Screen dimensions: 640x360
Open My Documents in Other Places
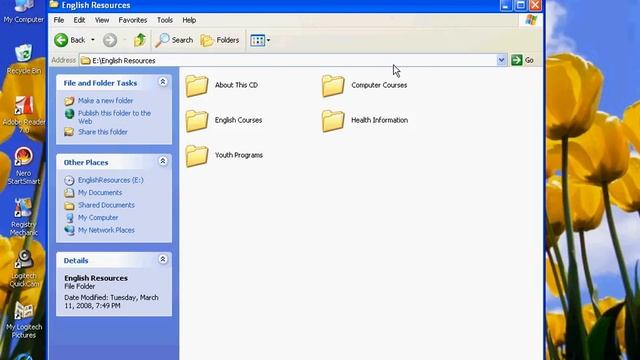[x=100, y=193]
